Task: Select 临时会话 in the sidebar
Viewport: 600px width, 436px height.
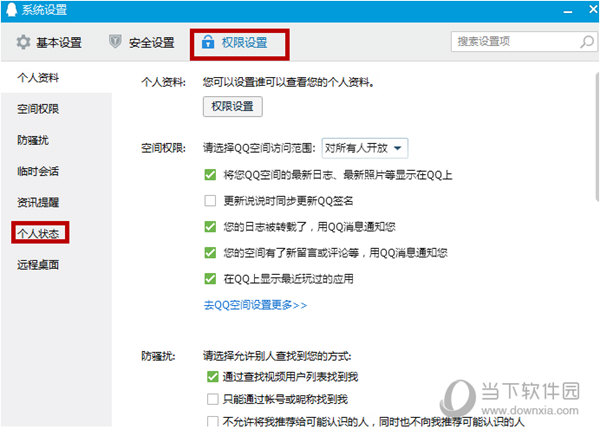Action: 38,171
